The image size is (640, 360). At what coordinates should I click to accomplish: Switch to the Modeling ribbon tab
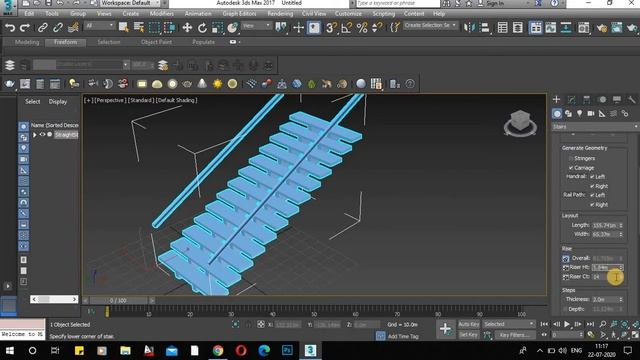point(27,42)
